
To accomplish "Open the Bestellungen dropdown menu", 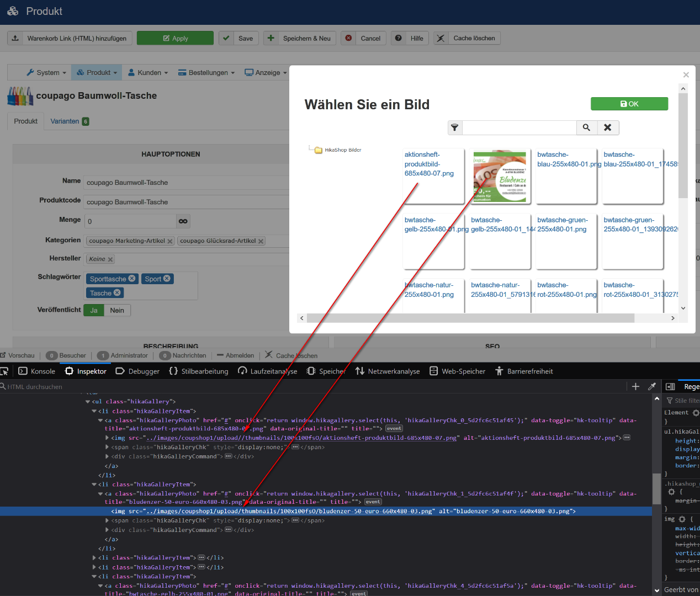I will (x=208, y=72).
